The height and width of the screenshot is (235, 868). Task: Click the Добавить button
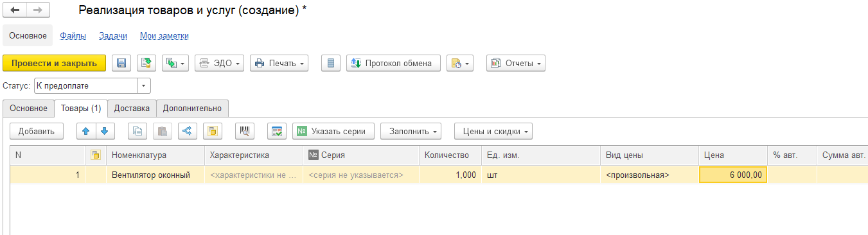[37, 131]
